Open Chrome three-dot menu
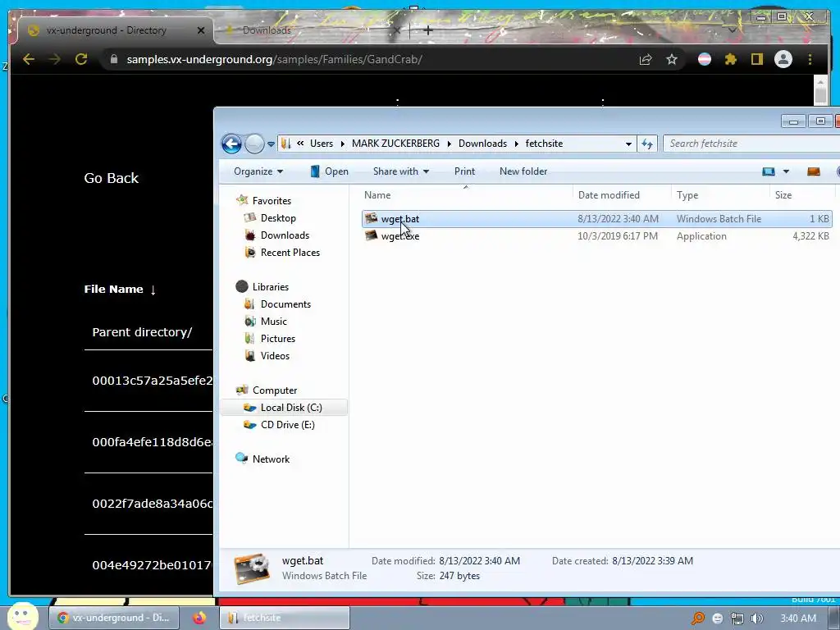The width and height of the screenshot is (840, 630). click(810, 59)
